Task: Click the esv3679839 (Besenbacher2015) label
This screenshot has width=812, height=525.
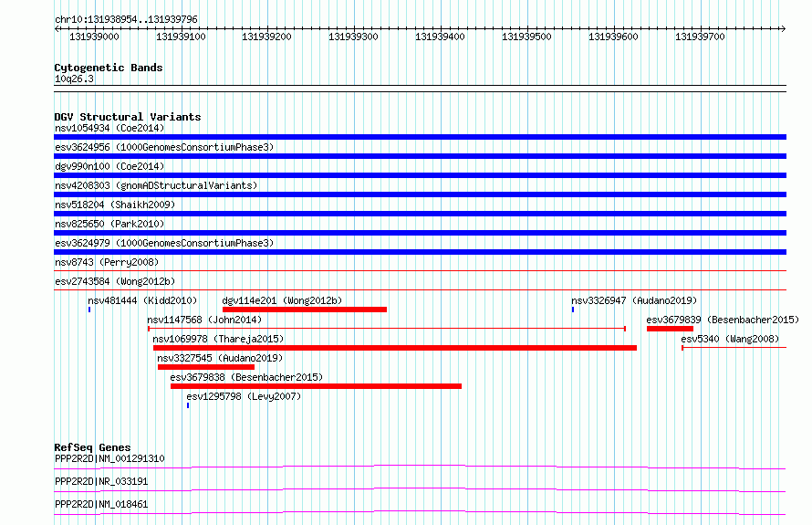Action: [723, 320]
